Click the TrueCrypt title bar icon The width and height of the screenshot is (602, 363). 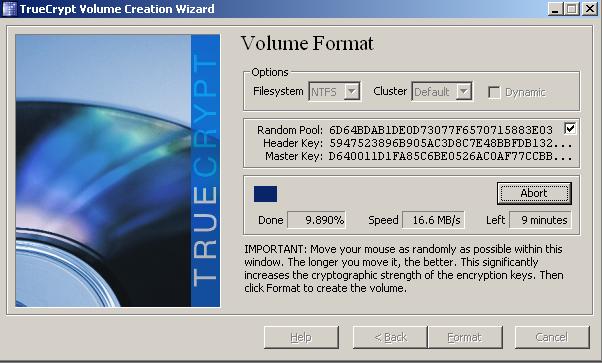(x=9, y=9)
